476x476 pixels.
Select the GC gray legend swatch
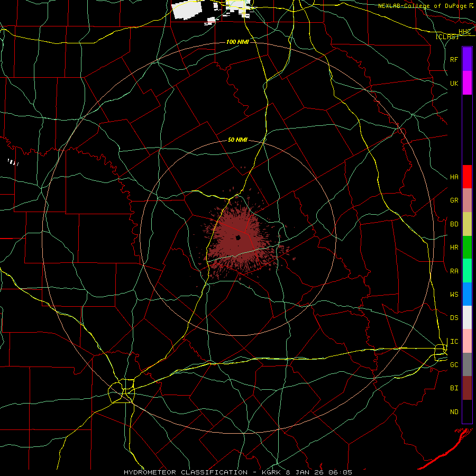pos(467,364)
